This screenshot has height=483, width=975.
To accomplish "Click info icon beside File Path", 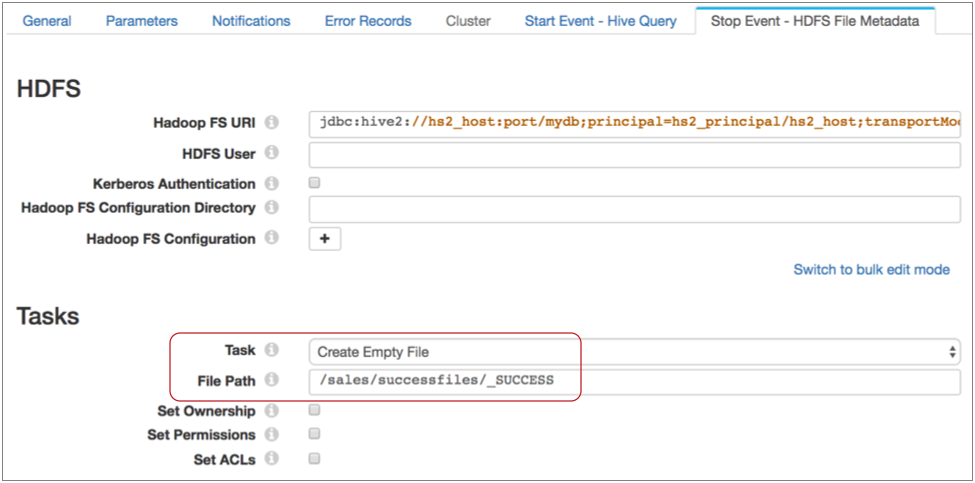I will (x=272, y=380).
